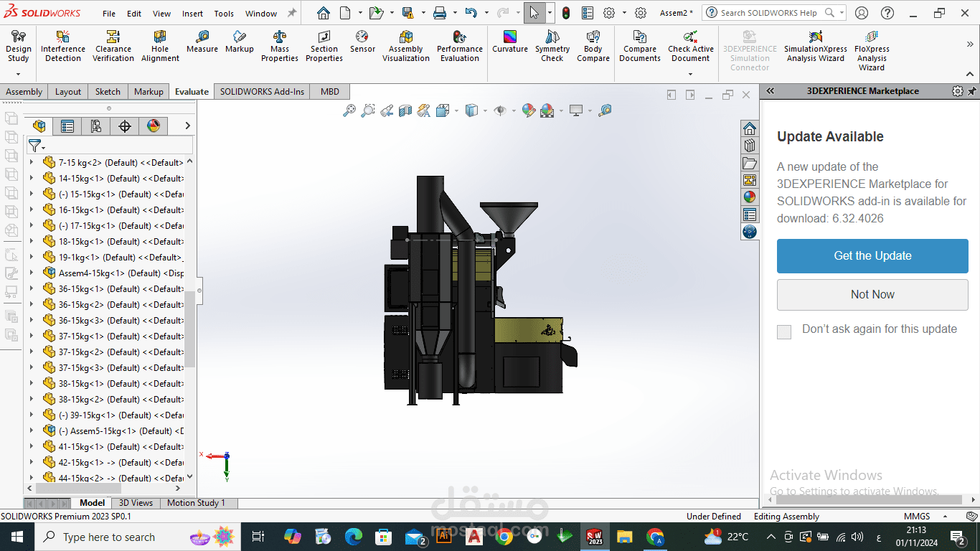Open Hide/Show Items dropdown arrow
Image resolution: width=980 pixels, height=551 pixels.
click(x=514, y=111)
